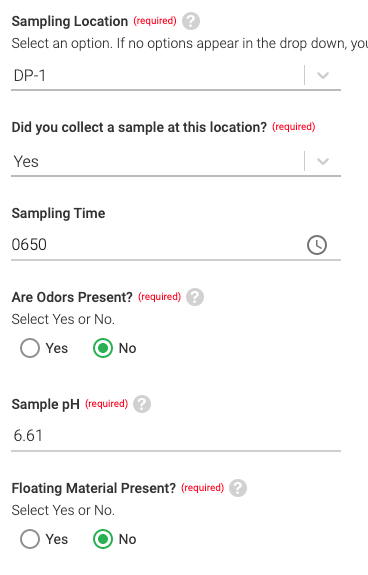
Task: Show help for Are Odors Present
Action: click(x=195, y=297)
